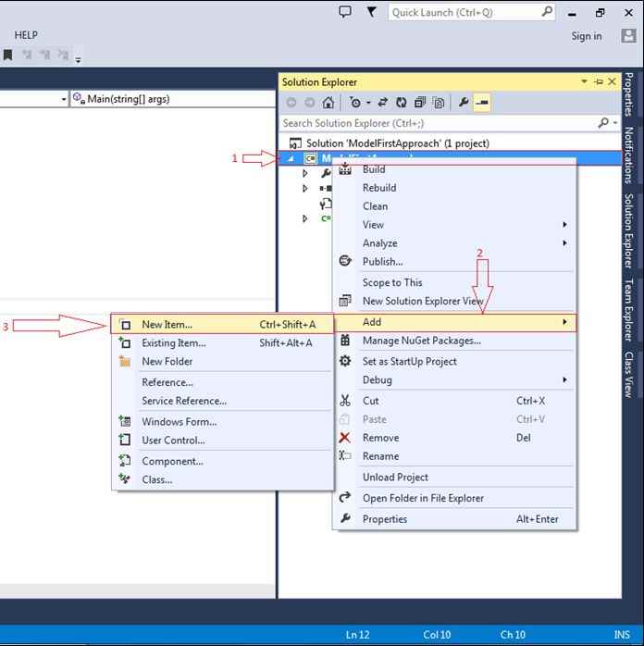The image size is (644, 646).
Task: Open the Properties wrench toolbar icon
Action: click(464, 102)
